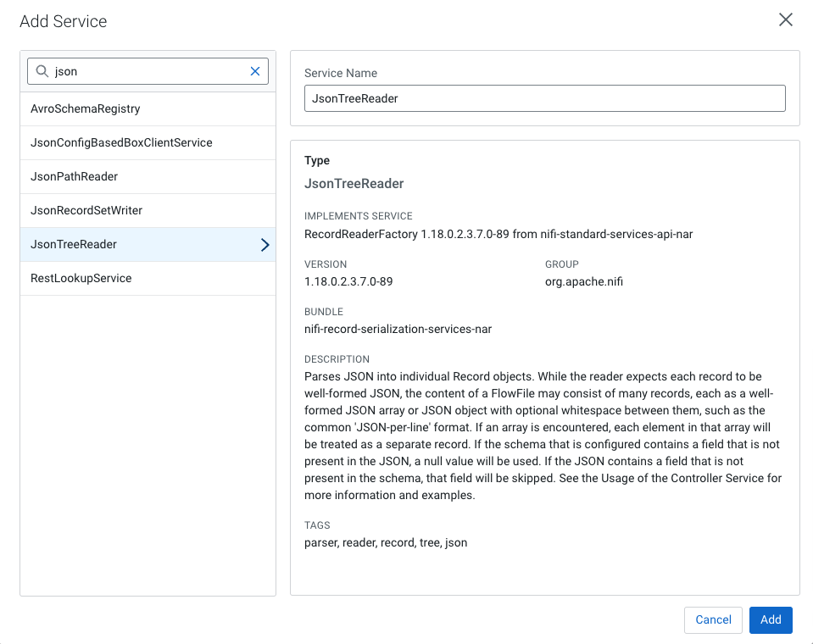Close the Add Service dialog
813x644 pixels.
(x=785, y=20)
